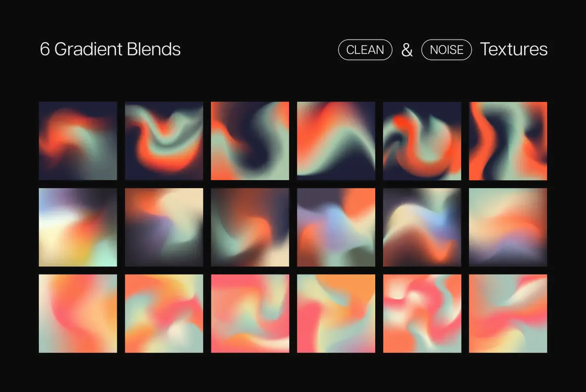This screenshot has height=392, width=586.
Task: Click the ampersand between CLEAN and NOISE
Action: (x=407, y=49)
